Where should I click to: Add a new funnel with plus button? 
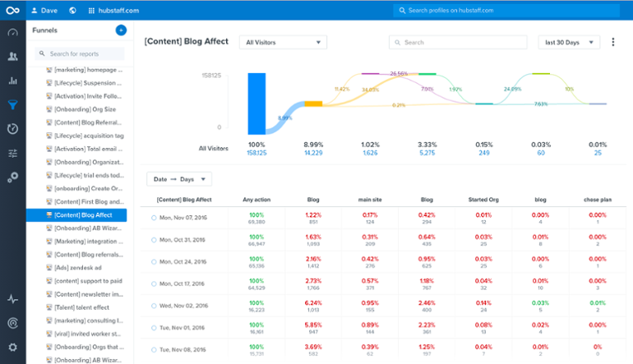[x=121, y=30]
